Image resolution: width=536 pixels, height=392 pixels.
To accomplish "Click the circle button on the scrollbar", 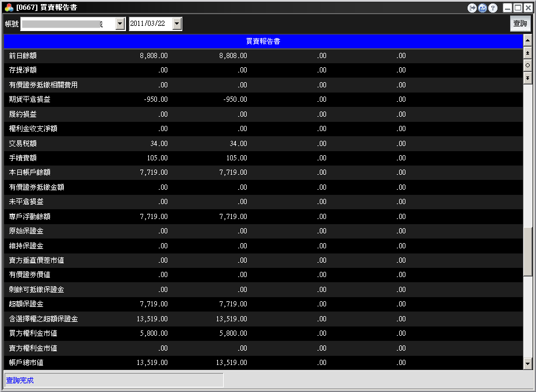I will pos(527,66).
